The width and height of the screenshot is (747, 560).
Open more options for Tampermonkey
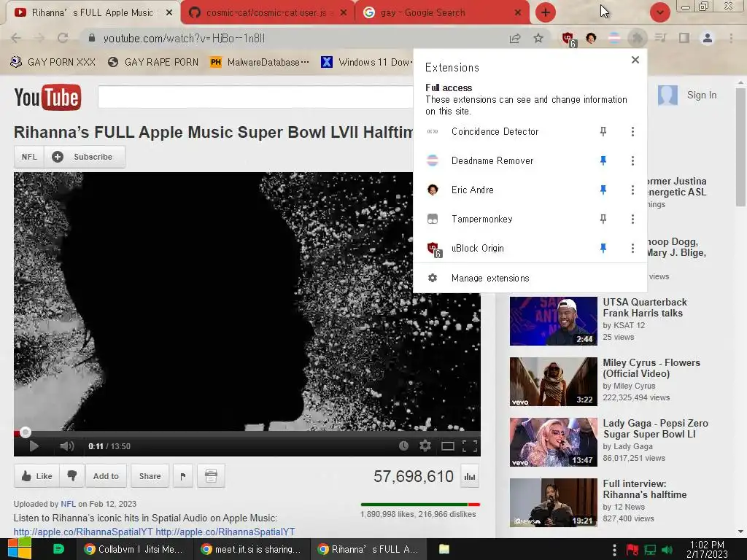coord(632,219)
